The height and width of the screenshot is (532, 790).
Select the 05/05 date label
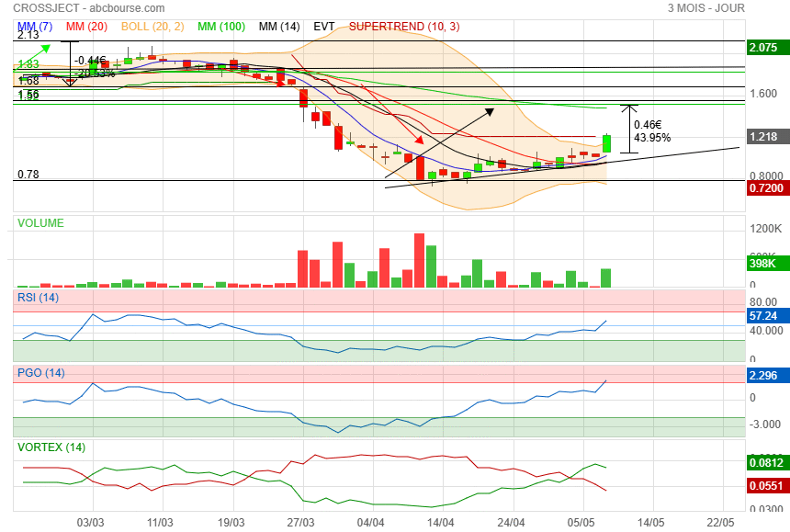[x=581, y=523]
